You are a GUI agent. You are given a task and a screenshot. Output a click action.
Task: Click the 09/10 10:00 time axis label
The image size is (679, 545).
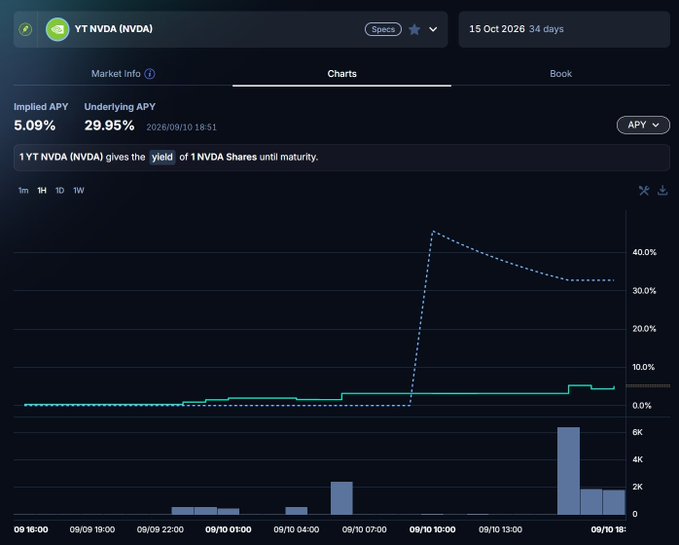click(x=432, y=529)
